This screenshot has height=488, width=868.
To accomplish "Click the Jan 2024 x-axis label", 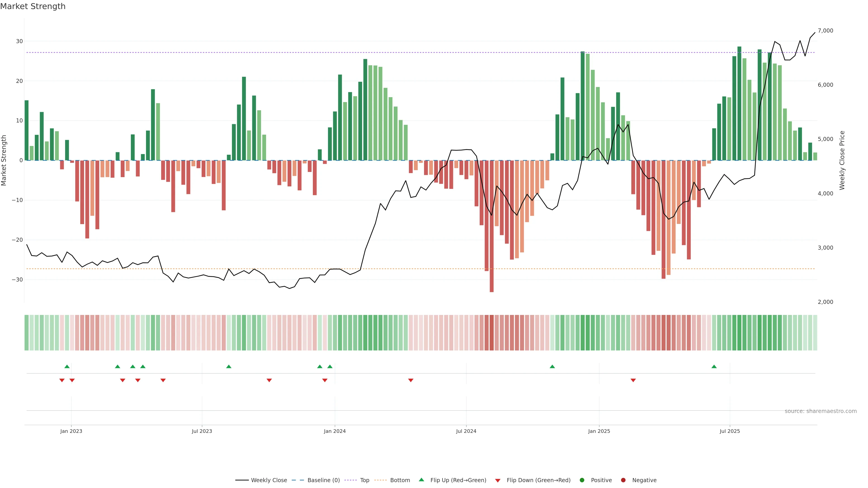I will point(335,431).
